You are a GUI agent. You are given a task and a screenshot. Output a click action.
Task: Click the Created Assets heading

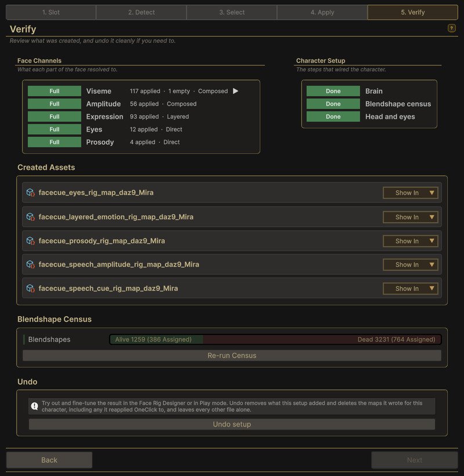(46, 168)
